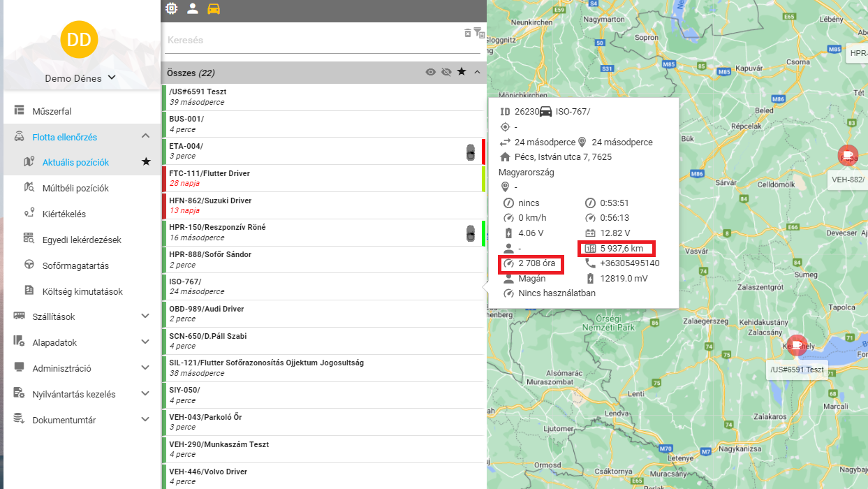The height and width of the screenshot is (489, 868).
Task: Open the Műszerfal dashboard menu item
Action: [52, 111]
